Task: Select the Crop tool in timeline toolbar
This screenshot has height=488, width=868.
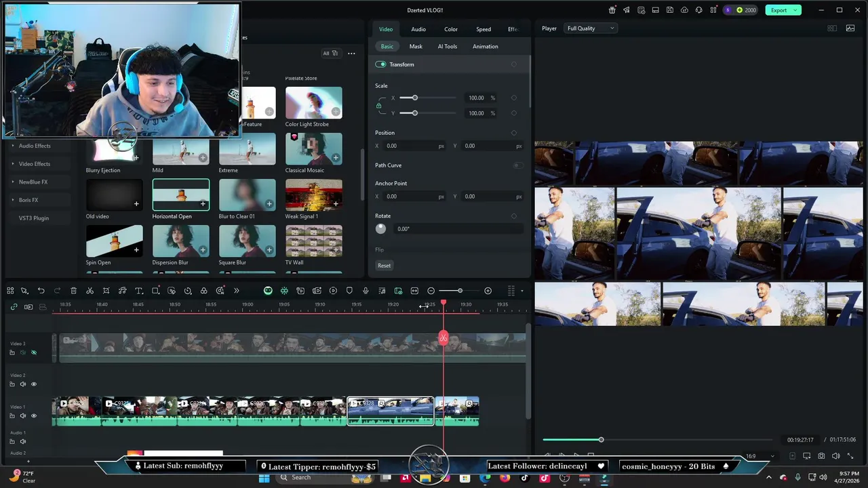Action: 106,291
